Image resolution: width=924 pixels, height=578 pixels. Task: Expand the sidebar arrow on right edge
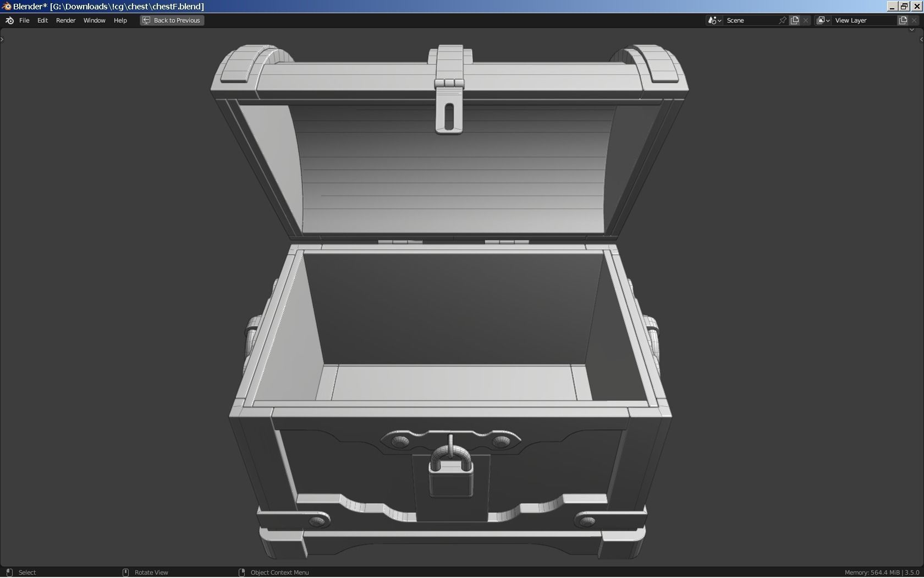[x=921, y=40]
